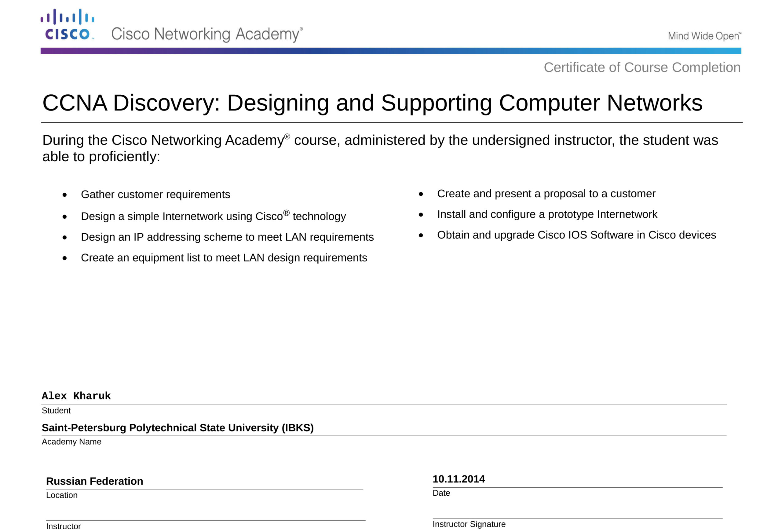
Task: Click 'Obtain and upgrade Cisco IOS' bullet
Action: (576, 235)
